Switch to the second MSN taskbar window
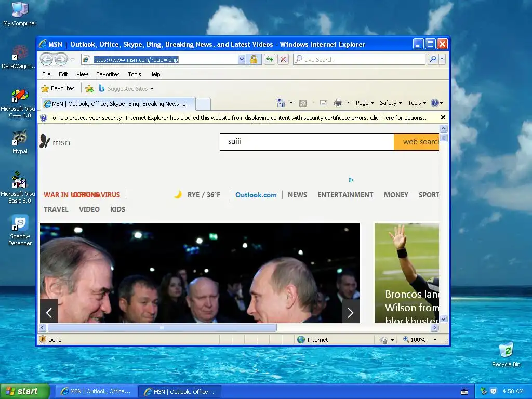 [x=180, y=392]
